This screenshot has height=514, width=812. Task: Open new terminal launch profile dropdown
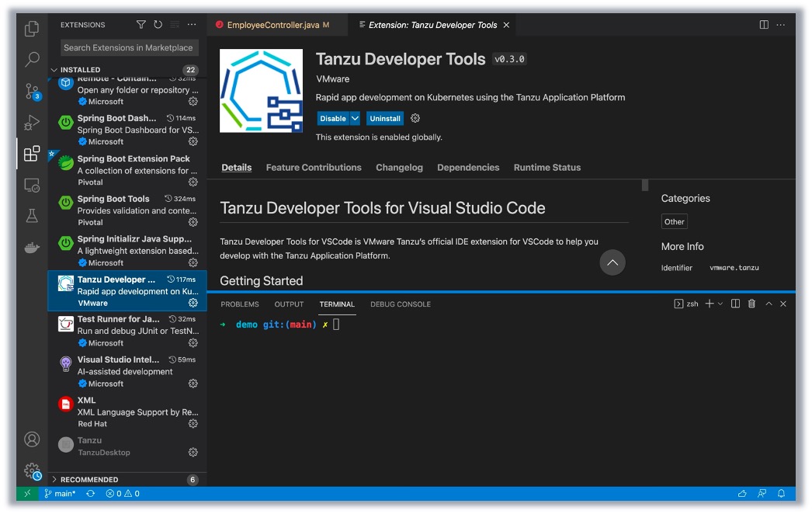(x=720, y=304)
